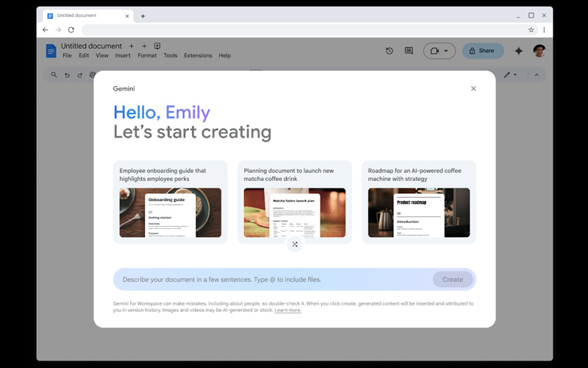Click the Google Docs home icon
The width and height of the screenshot is (588, 368).
51,51
